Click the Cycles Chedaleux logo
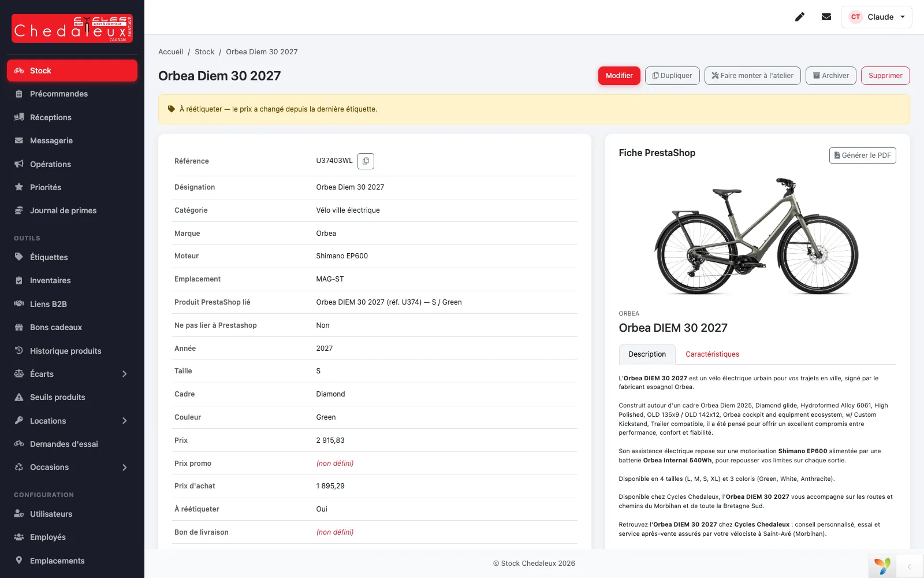 72,28
